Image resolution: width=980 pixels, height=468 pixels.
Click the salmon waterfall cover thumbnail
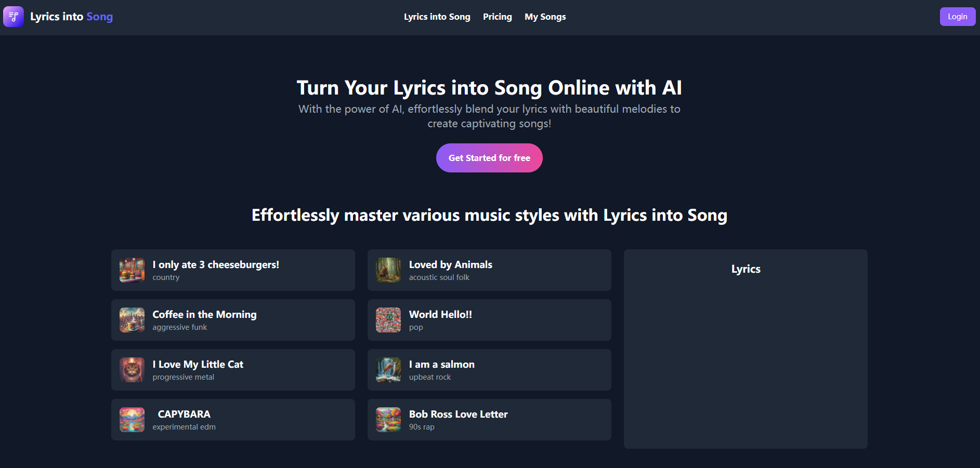[388, 370]
